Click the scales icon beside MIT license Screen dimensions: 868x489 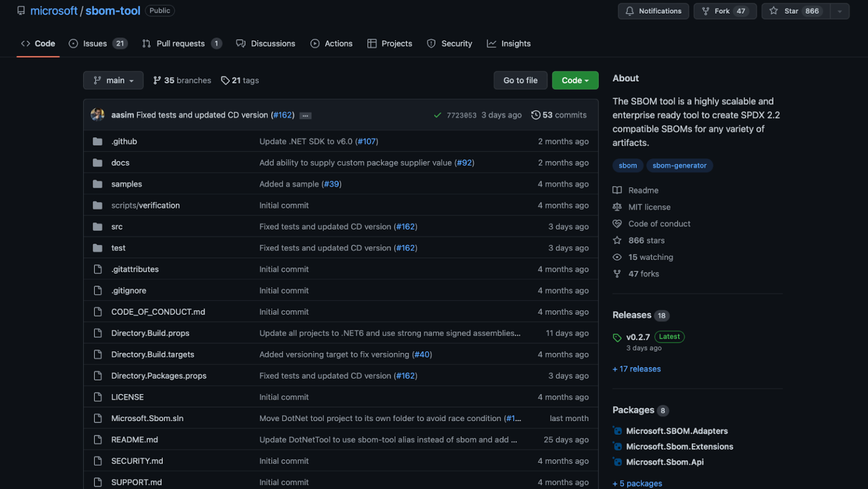617,207
